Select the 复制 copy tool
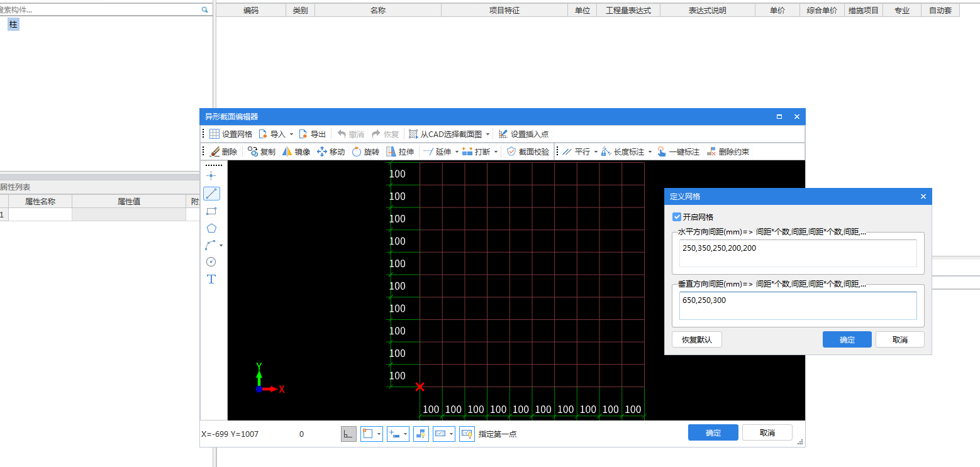Screen dimensions: 980x467 261,151
